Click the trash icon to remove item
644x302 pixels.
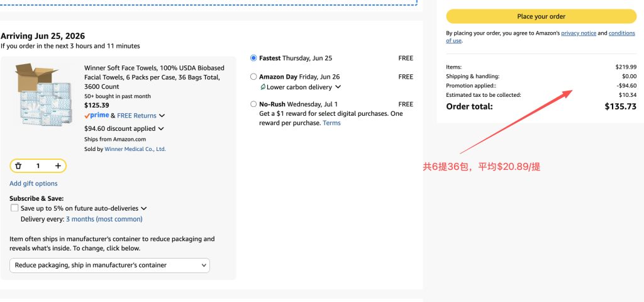click(x=18, y=166)
